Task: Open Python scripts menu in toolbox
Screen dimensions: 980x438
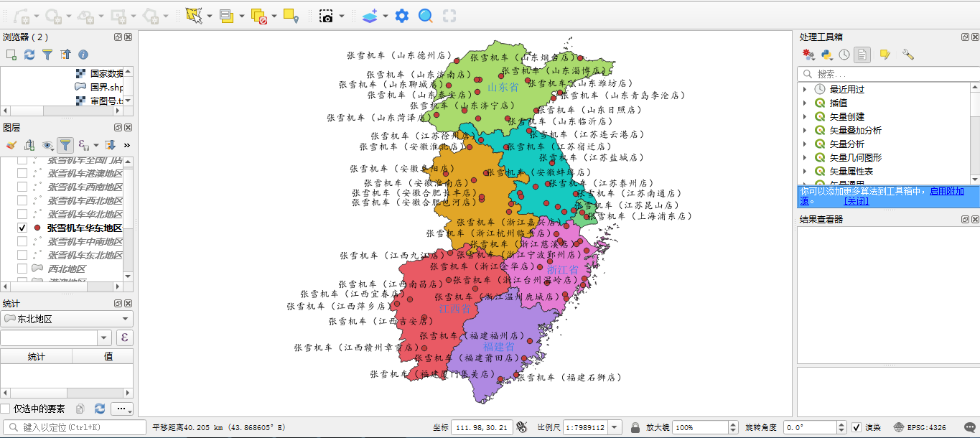Action: [826, 55]
